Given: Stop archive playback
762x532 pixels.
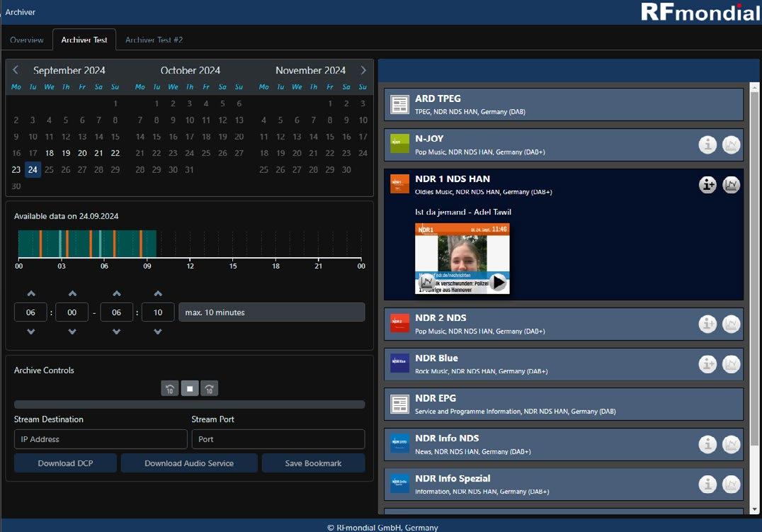Looking at the screenshot, I should coord(190,388).
